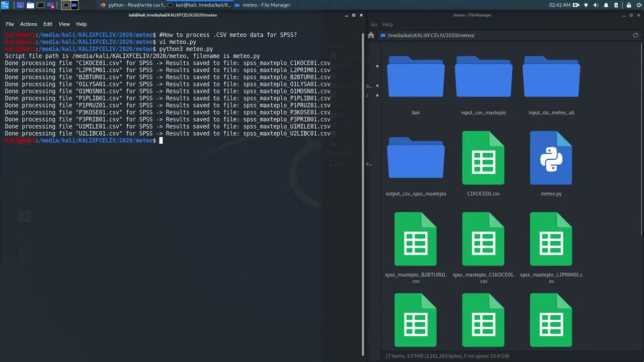This screenshot has width=644, height=362.
Task: Select the input_xls_meteo_all folder
Action: [x=551, y=85]
